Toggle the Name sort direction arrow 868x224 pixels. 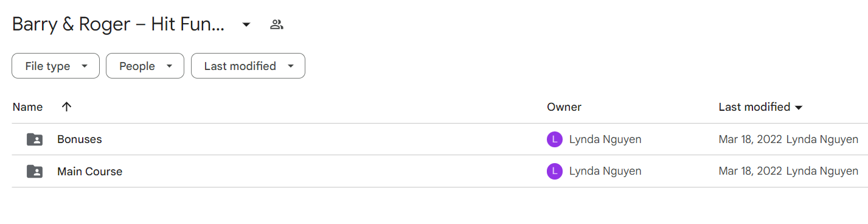coord(67,107)
